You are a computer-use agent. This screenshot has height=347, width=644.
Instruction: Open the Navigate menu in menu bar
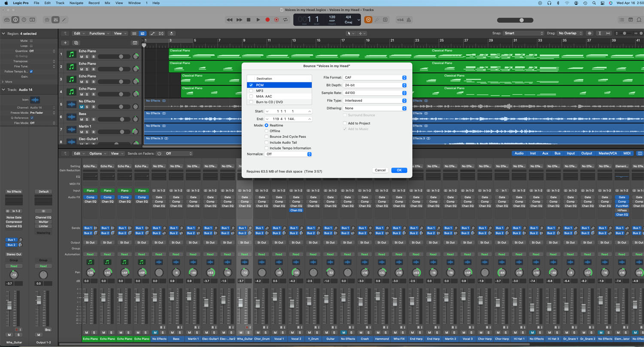click(76, 3)
